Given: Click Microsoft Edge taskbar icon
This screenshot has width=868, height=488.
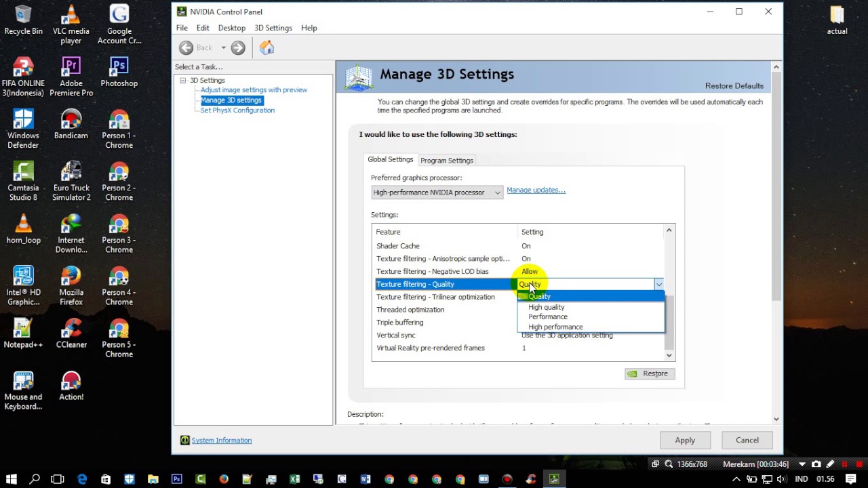Looking at the screenshot, I should pyautogui.click(x=82, y=479).
